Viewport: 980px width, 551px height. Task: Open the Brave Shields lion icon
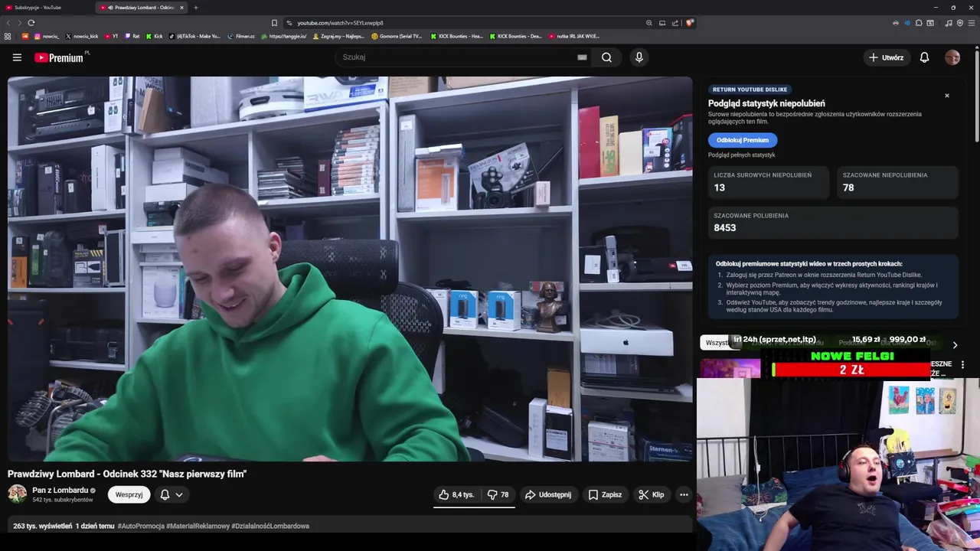[x=689, y=23]
